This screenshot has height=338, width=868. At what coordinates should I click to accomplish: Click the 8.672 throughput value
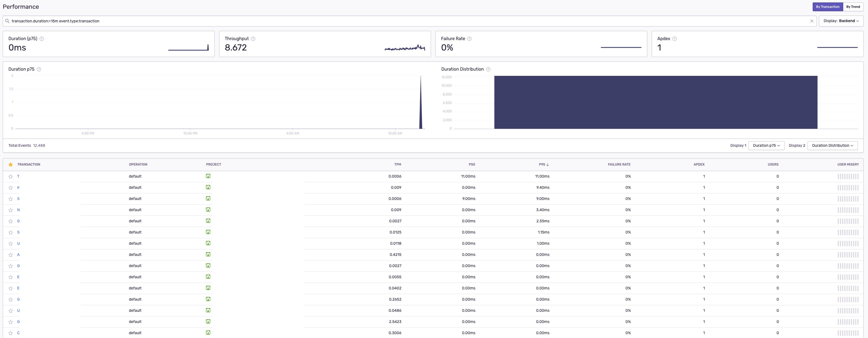coord(236,48)
